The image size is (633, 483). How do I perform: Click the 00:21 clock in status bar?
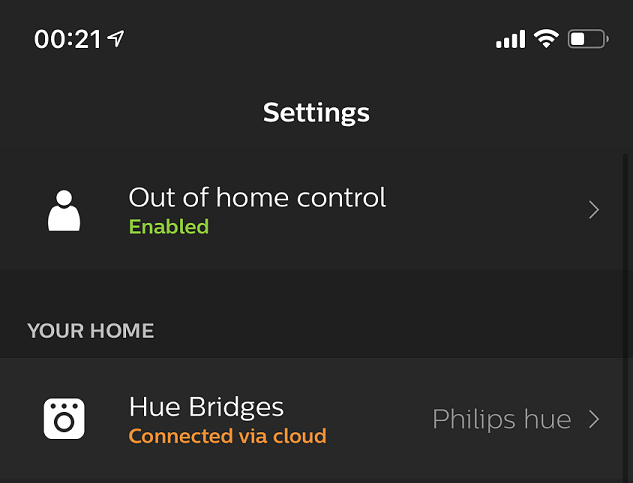pos(68,39)
